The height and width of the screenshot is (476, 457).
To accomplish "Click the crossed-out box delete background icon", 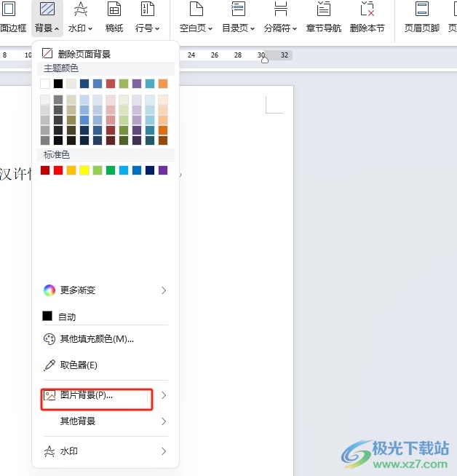I will (47, 53).
